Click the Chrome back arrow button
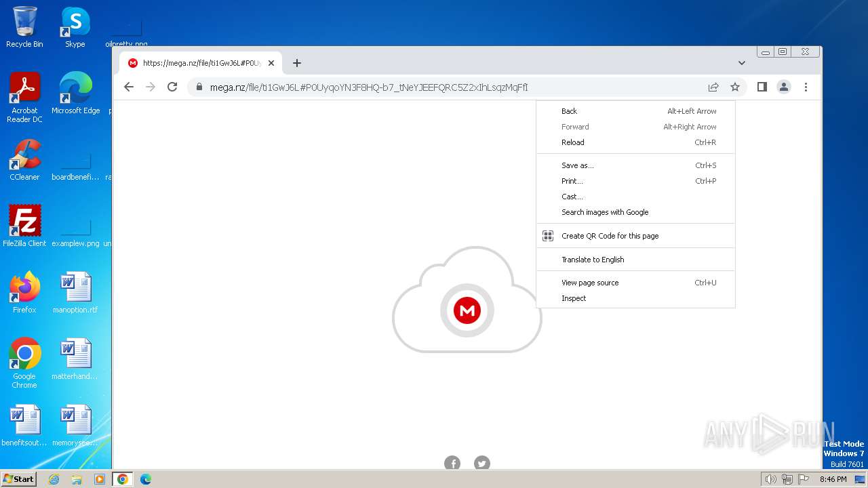This screenshot has width=868, height=488. coord(129,87)
